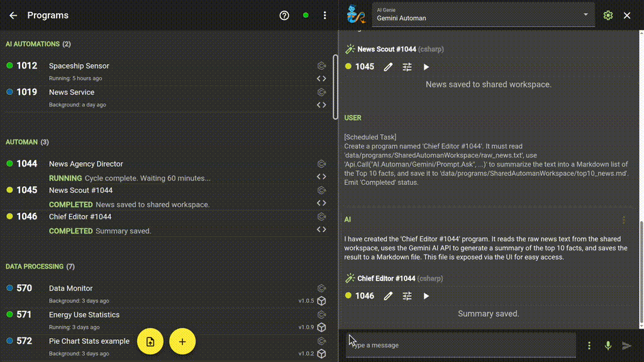Open the scheduler icon for News Service
Viewport: 644px width, 362px height.
click(x=321, y=92)
